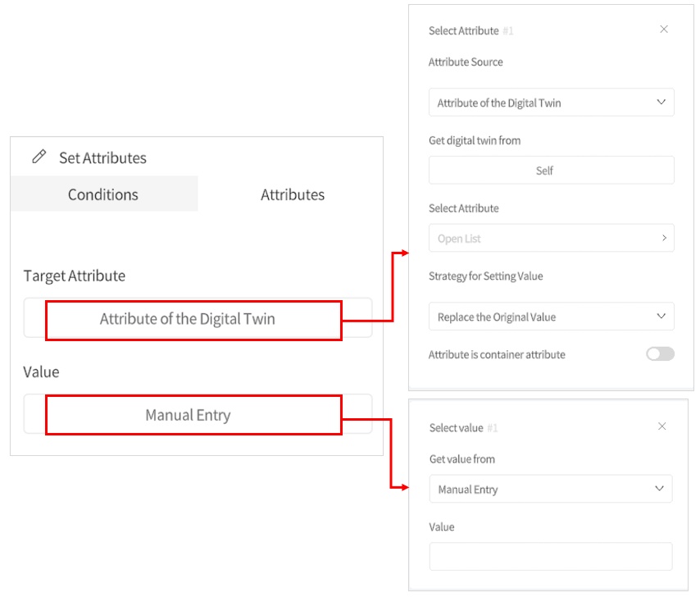Switch to the Conditions tab
The width and height of the screenshot is (700, 597).
coord(103,194)
